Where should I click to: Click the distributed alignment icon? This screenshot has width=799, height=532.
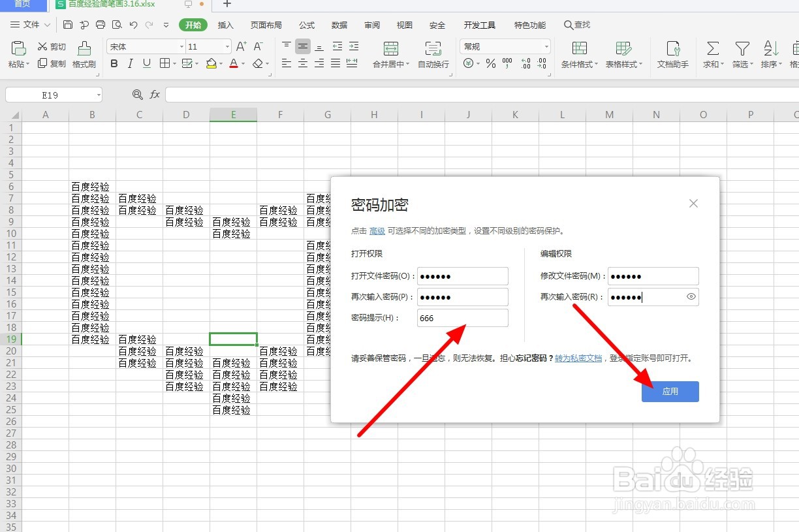click(352, 63)
